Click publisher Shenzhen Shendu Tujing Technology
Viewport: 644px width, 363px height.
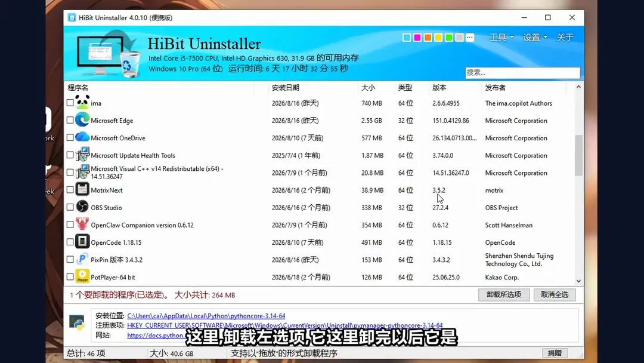point(519,260)
